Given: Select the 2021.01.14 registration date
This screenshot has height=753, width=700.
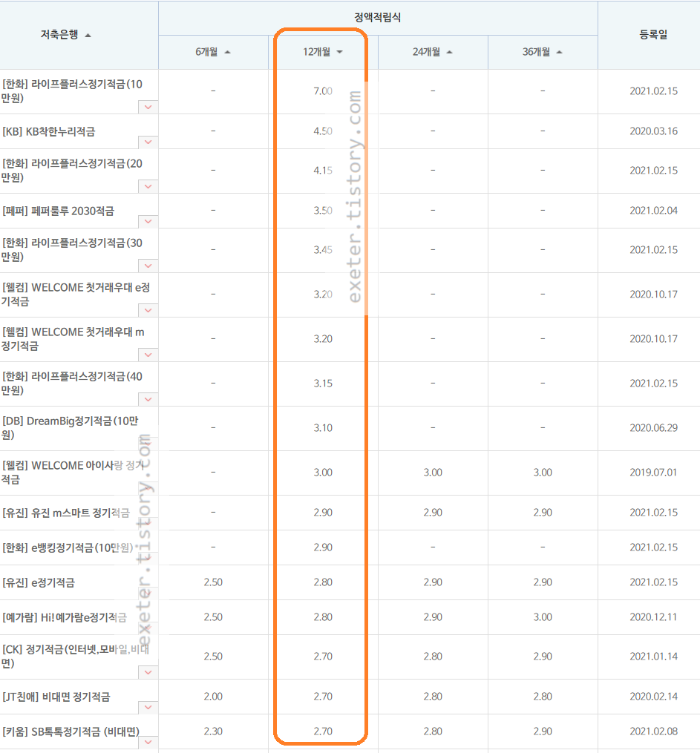Looking at the screenshot, I should click(653, 657).
